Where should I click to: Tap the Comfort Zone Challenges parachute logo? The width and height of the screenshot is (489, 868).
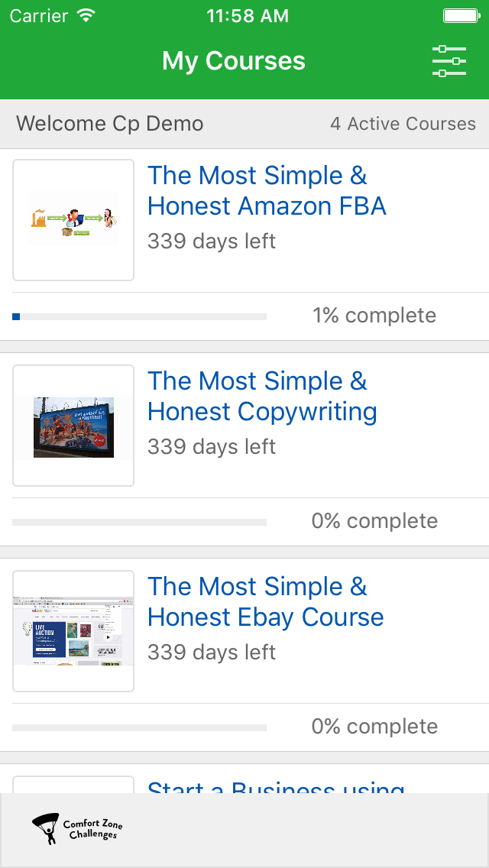pyautogui.click(x=77, y=828)
